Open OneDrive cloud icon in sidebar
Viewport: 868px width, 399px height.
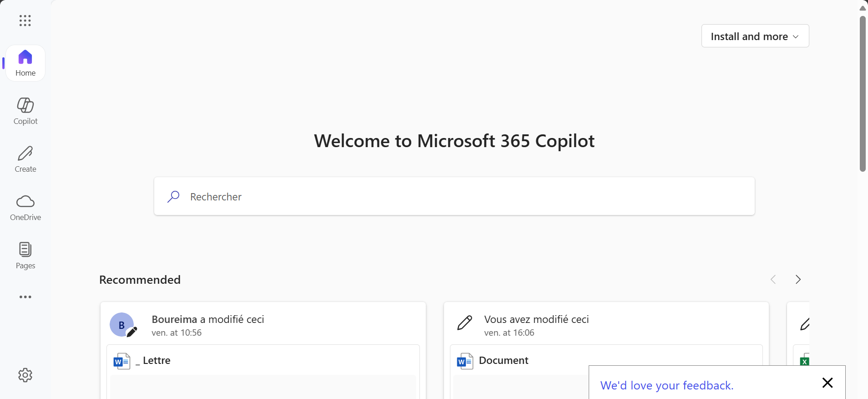[x=25, y=207]
